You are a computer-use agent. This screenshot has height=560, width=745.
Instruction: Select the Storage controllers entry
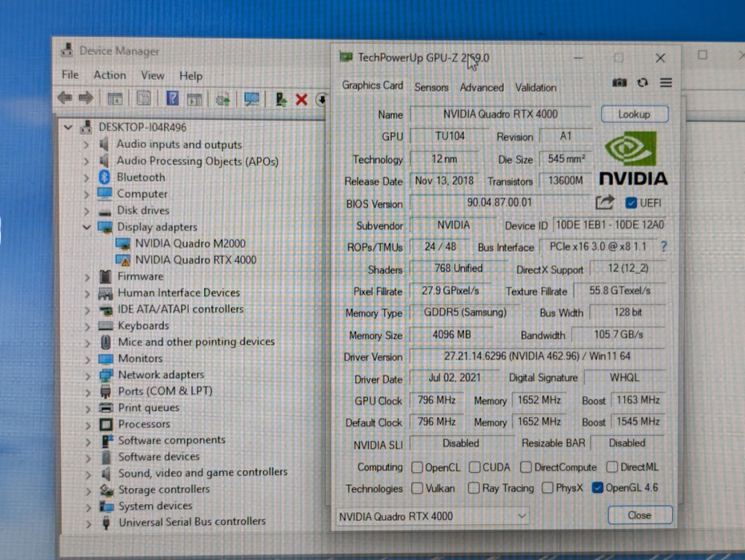(164, 490)
